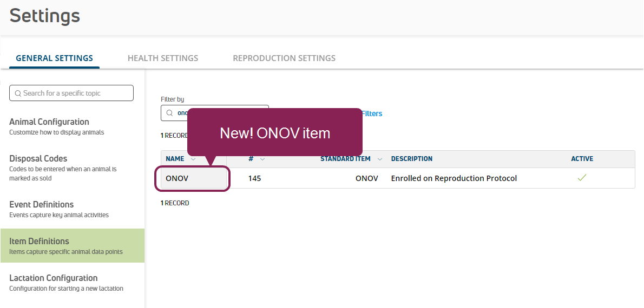This screenshot has height=308, width=644.
Task: Select the General Settings tab
Action: (54, 58)
